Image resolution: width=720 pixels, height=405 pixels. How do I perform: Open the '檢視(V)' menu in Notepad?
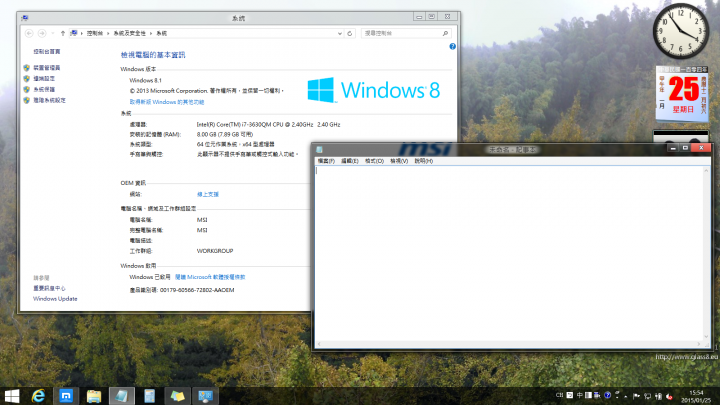point(399,161)
